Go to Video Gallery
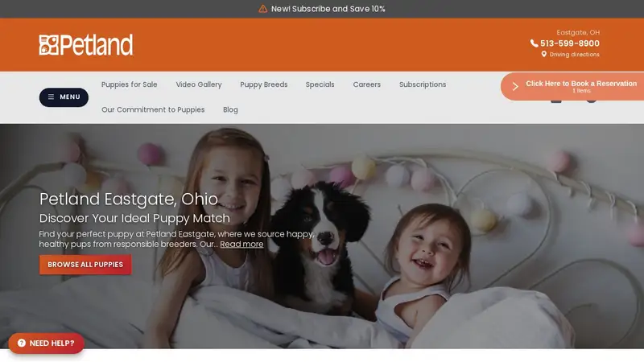 [x=199, y=84]
